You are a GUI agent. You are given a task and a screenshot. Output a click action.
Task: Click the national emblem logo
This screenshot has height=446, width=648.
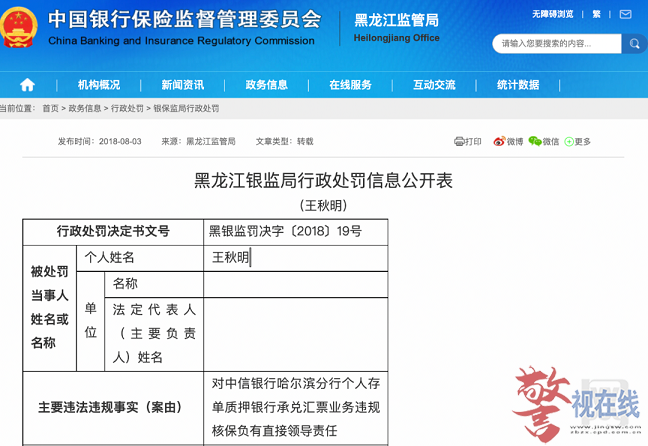coord(18,26)
